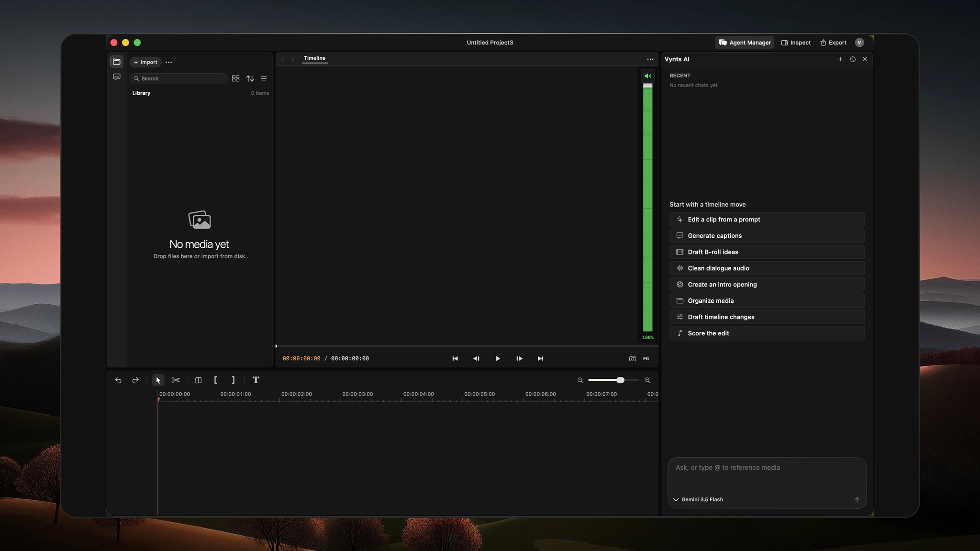Select the Text tool

point(256,380)
